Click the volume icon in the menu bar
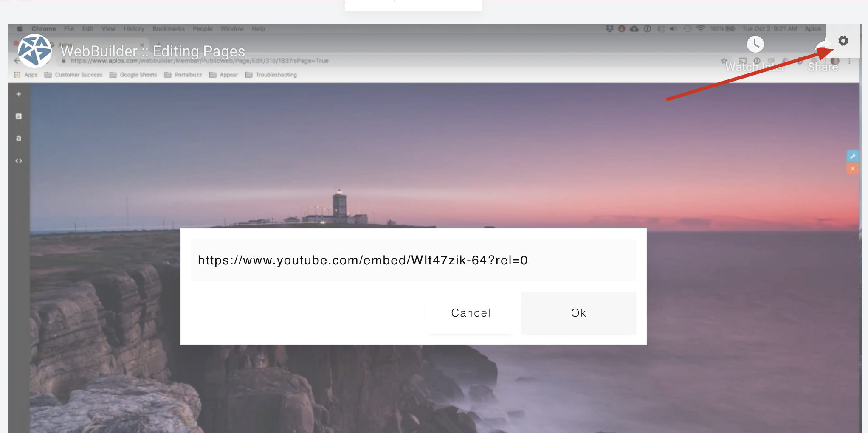The image size is (868, 433). point(674,28)
